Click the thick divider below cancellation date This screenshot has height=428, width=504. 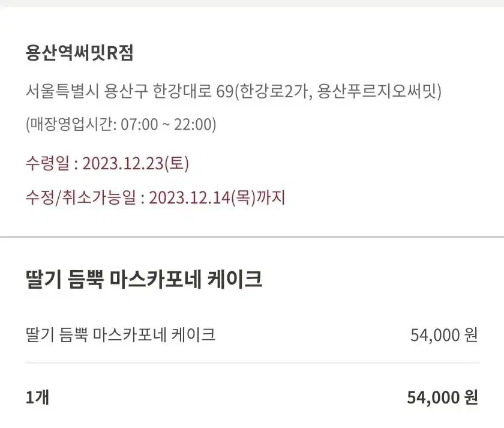(x=252, y=237)
